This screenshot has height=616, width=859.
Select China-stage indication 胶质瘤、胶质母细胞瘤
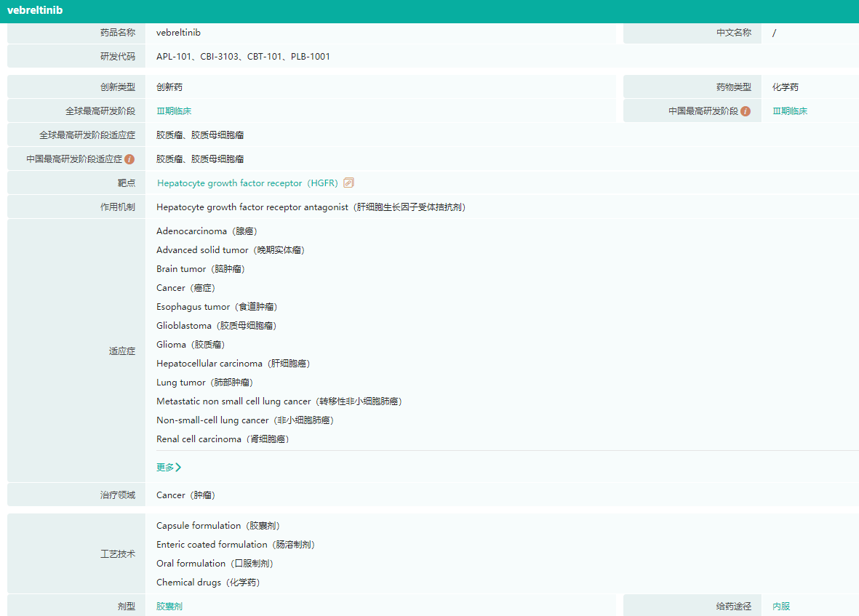click(x=200, y=159)
